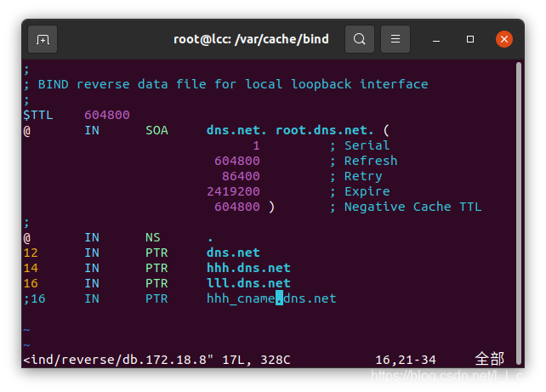
Task: Open the hamburger menu
Action: [395, 39]
